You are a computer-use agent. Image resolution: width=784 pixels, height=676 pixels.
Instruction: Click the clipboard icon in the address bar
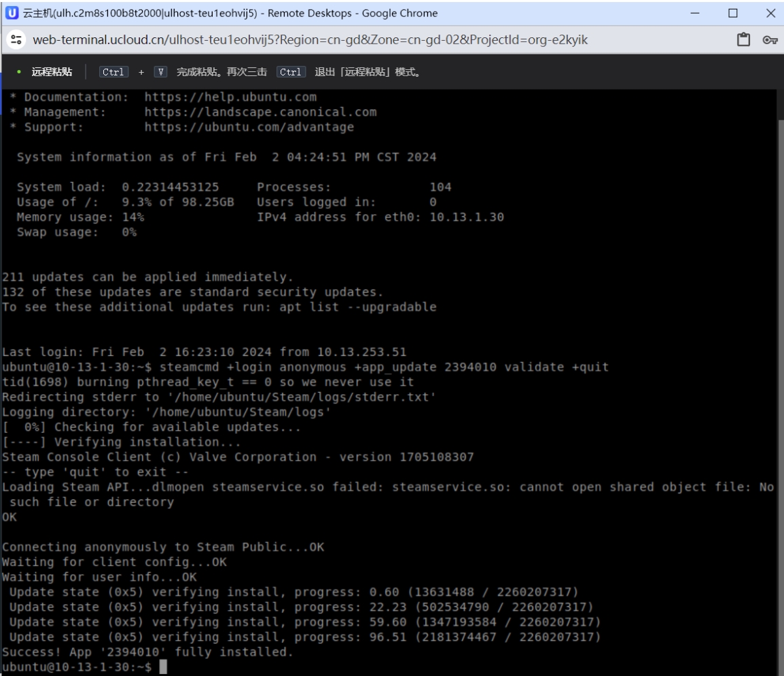(743, 39)
